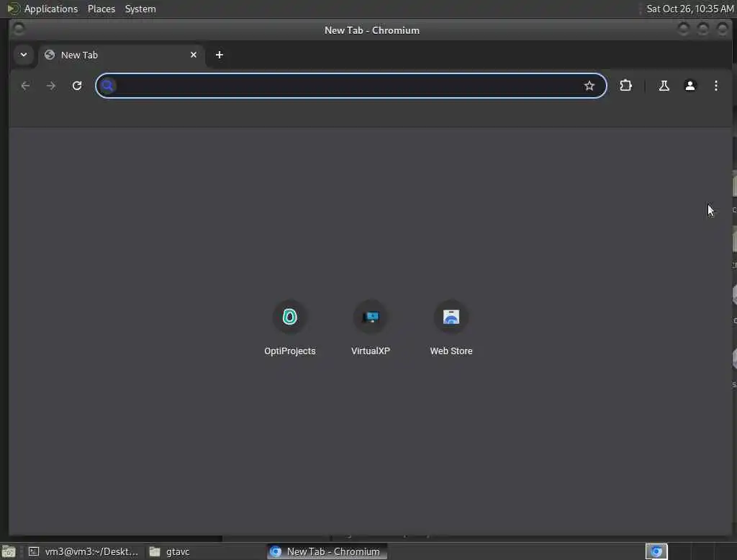The image size is (737, 560).
Task: Click the Chromium workspace switcher icon
Action: [656, 551]
